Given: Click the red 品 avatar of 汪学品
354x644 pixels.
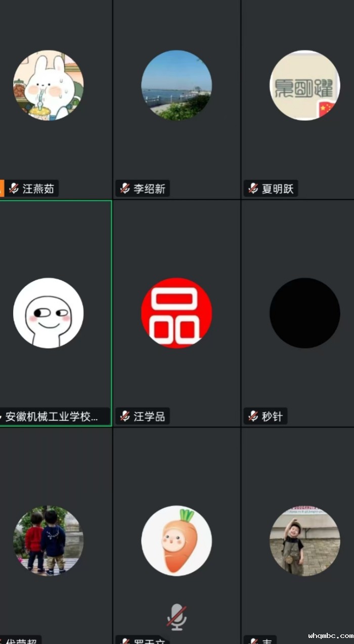Looking at the screenshot, I should click(x=176, y=313).
